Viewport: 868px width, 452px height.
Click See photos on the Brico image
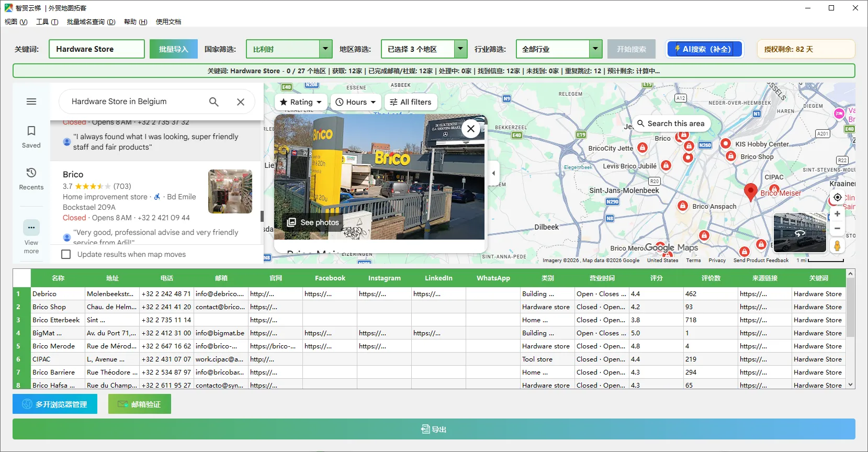pos(313,222)
